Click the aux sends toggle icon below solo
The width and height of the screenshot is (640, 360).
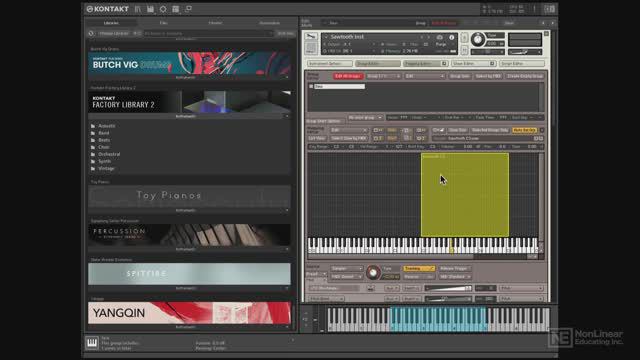(464, 51)
